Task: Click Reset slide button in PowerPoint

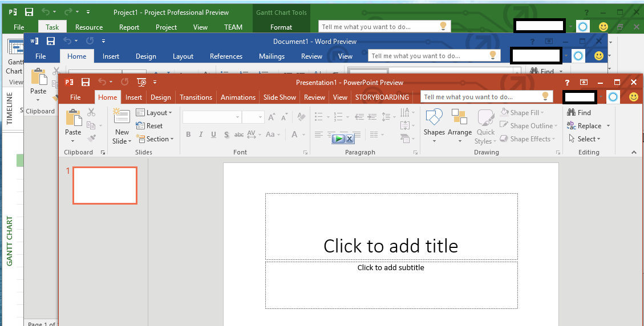Action: click(149, 125)
